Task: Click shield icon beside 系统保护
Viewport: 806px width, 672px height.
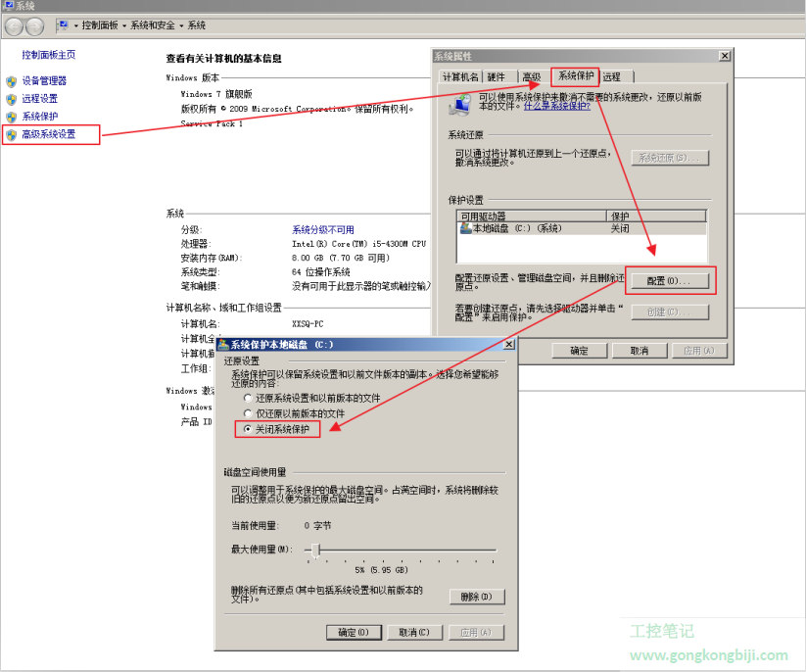Action: pyautogui.click(x=12, y=117)
